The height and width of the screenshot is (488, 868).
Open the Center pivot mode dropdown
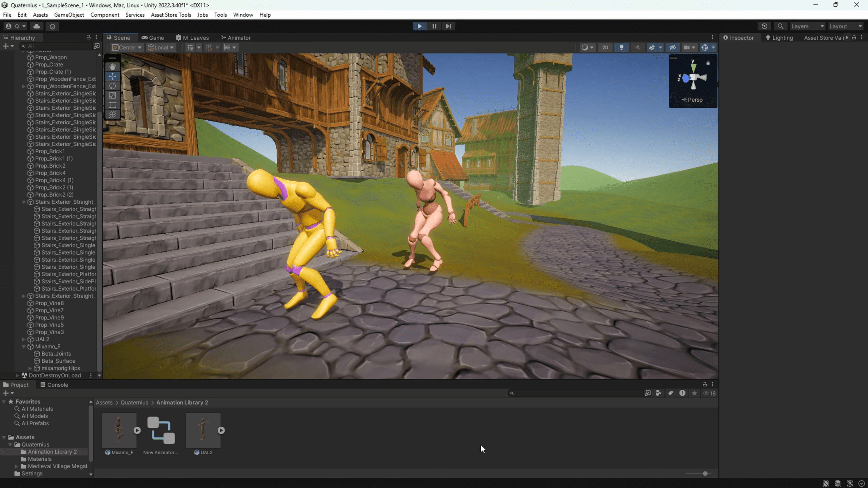126,47
